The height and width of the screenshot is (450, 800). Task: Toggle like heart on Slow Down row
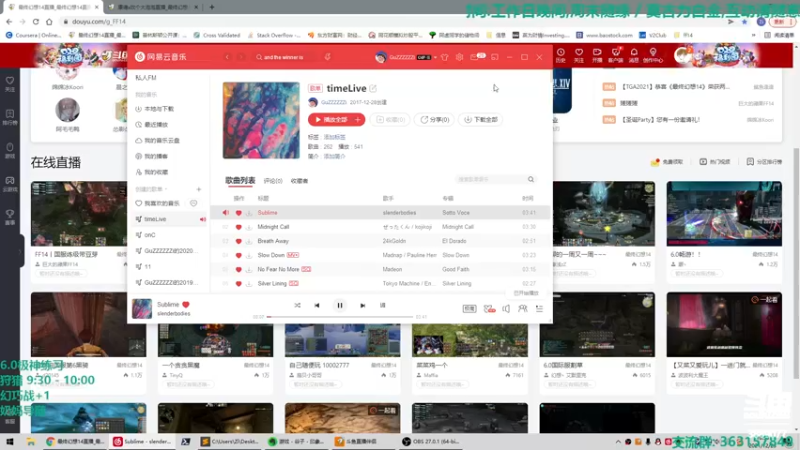click(238, 255)
